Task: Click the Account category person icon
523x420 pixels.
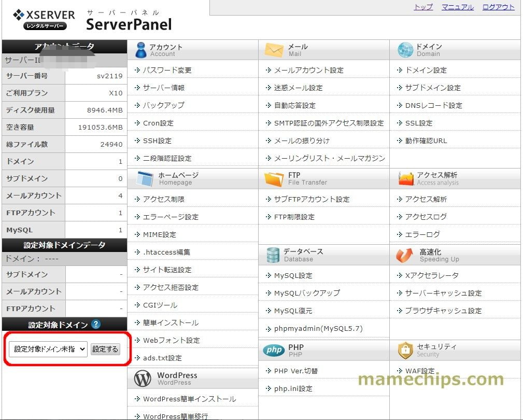Action: [141, 50]
